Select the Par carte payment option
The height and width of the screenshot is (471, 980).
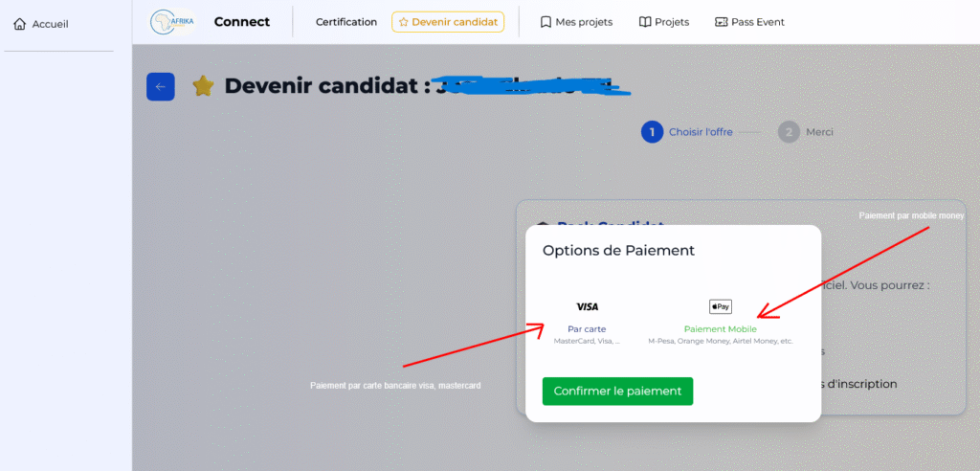tap(587, 329)
